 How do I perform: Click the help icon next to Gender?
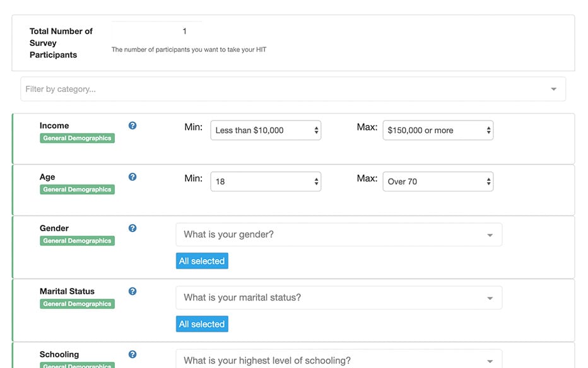[132, 228]
